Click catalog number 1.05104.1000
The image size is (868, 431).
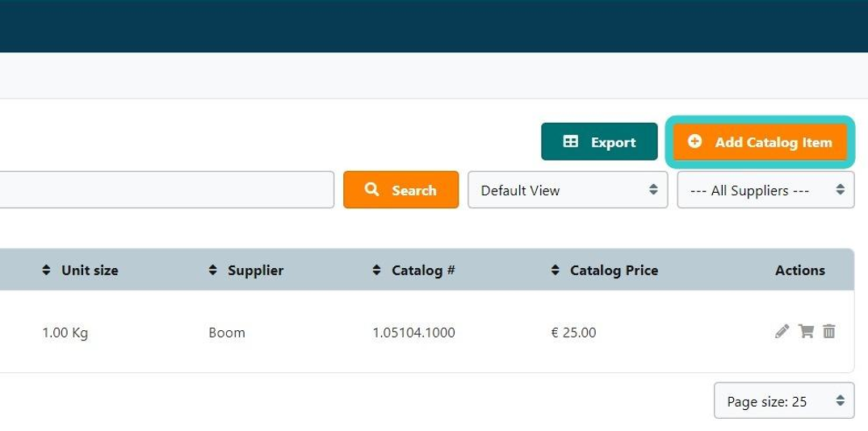[413, 333]
